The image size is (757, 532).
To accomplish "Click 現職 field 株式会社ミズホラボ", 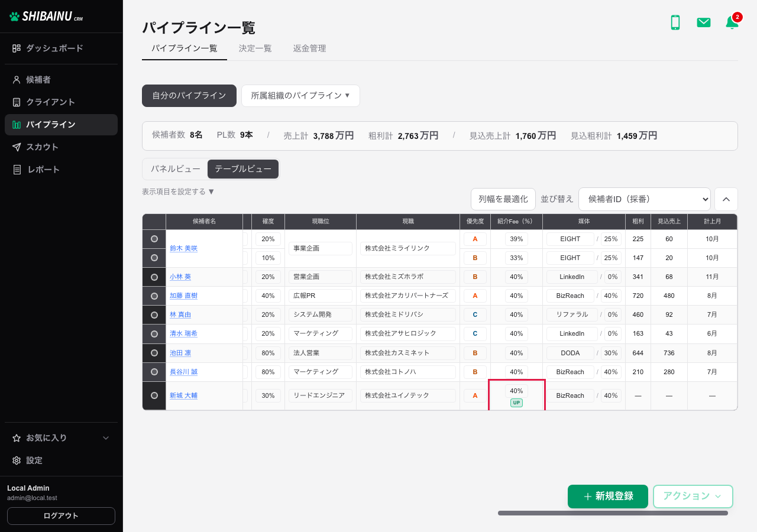I will 407,277.
